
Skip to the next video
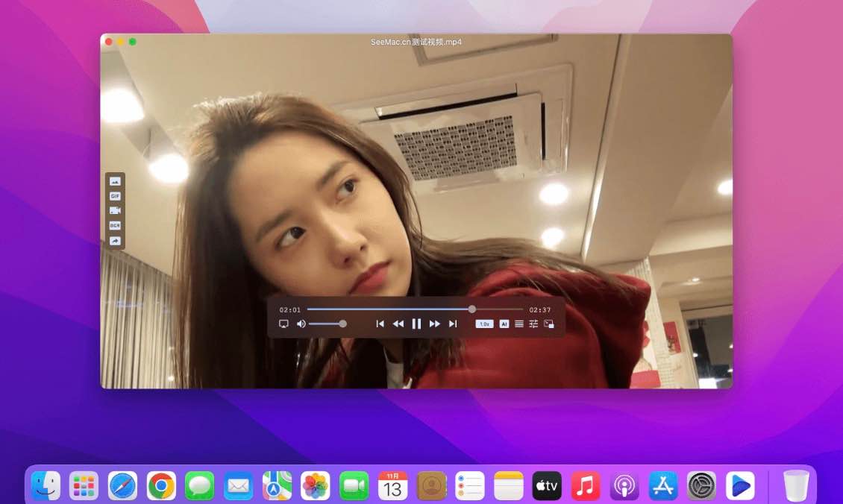(454, 324)
